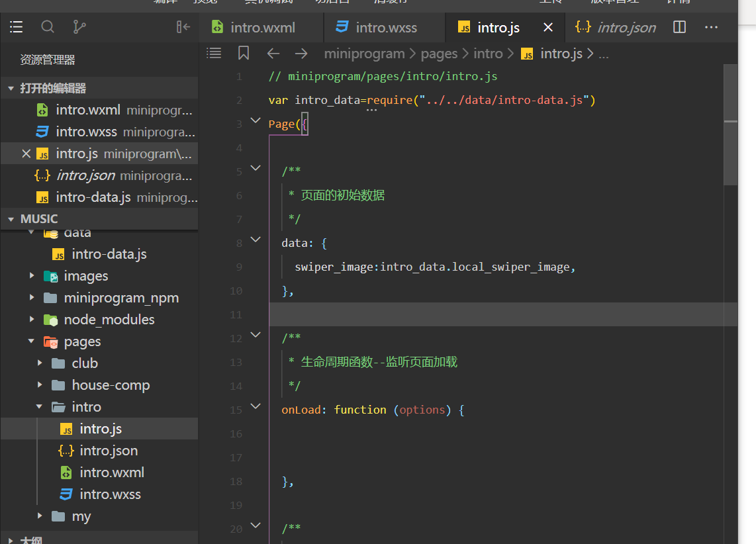Navigate forward with the right arrow

pos(301,54)
